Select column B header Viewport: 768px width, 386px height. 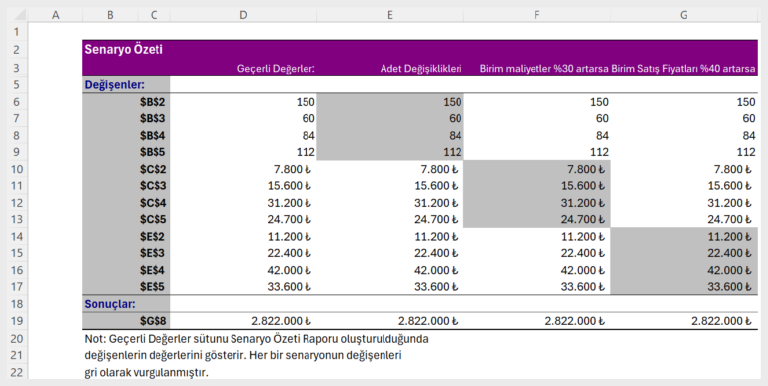click(x=110, y=15)
